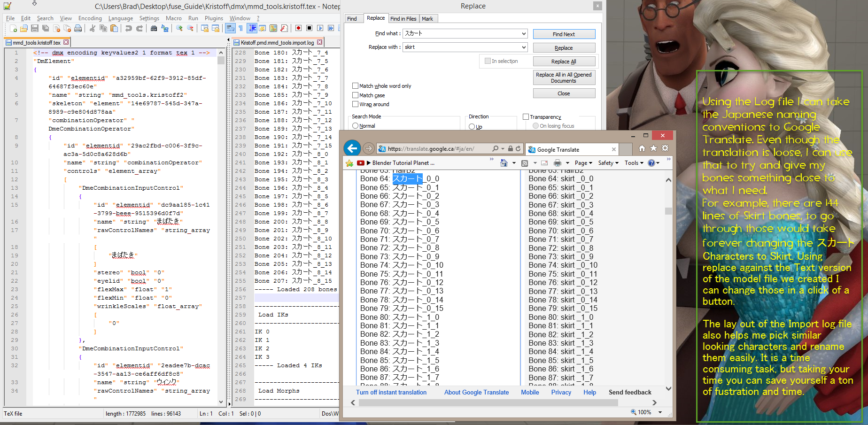
Task: Click the Zoom Out magnifier icon
Action: 190,28
